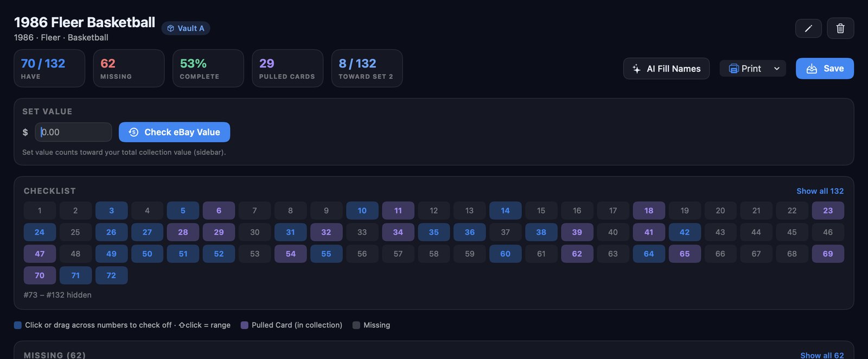Viewport: 868px width, 359px height.
Task: Toggle checklist card number 33
Action: [362, 232]
